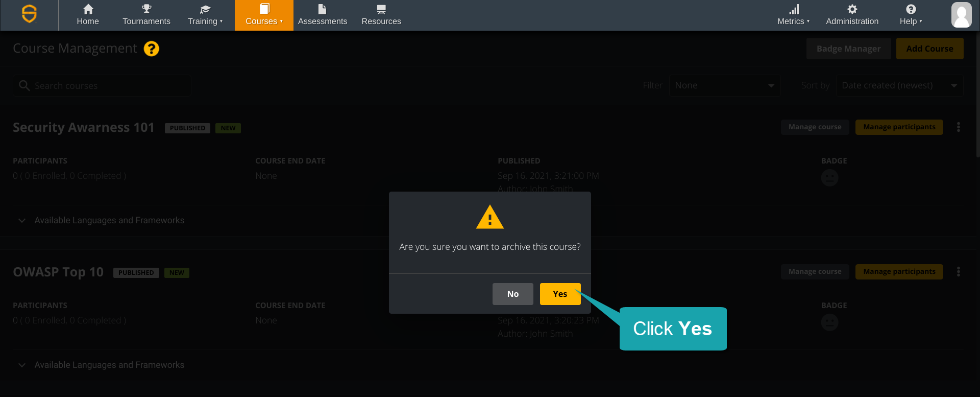This screenshot has width=980, height=397.
Task: Click the search magnifier icon
Action: click(x=24, y=85)
